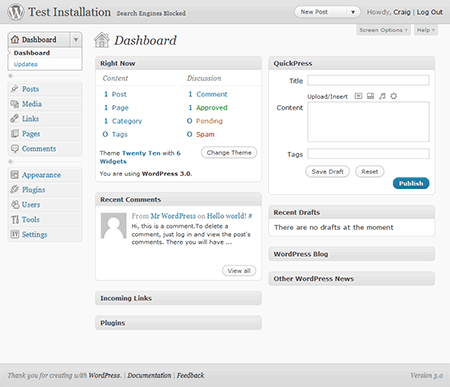
Task: Click the Appearance icon in sidebar
Action: click(x=14, y=175)
